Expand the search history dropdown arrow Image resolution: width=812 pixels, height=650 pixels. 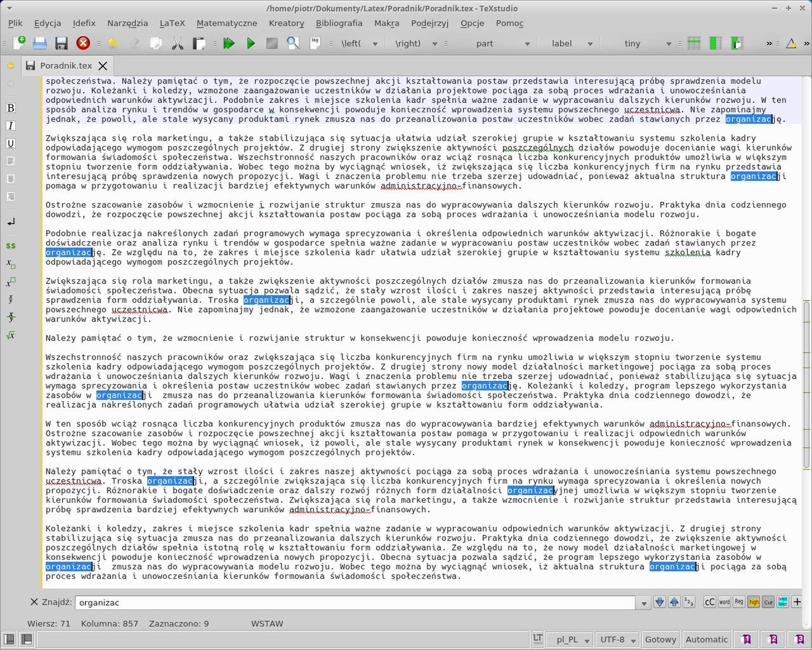click(644, 603)
